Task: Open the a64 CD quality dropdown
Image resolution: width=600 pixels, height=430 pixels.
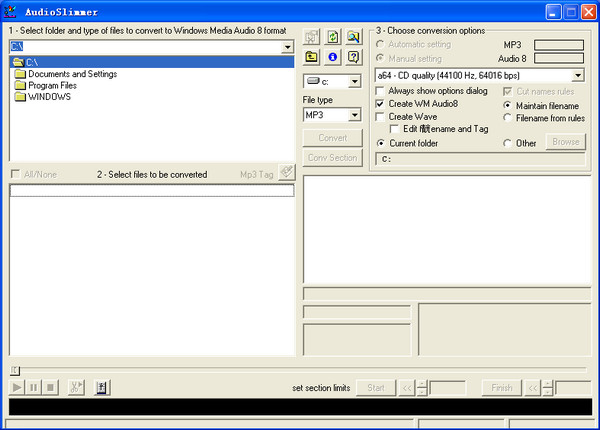Action: pyautogui.click(x=578, y=75)
